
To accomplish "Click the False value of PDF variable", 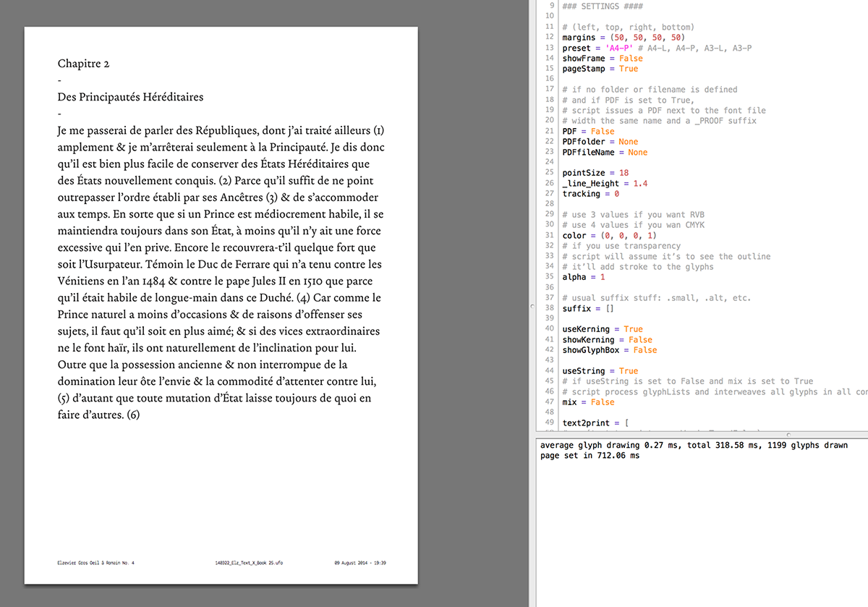I will (603, 132).
